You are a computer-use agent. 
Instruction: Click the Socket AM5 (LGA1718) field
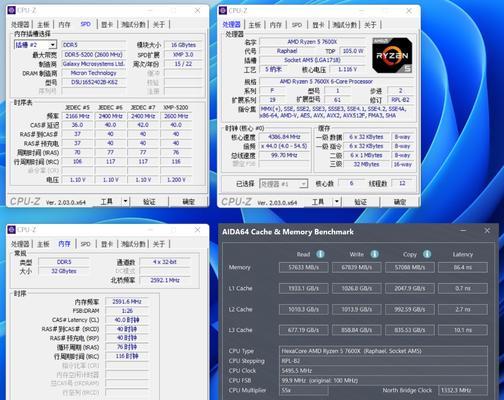[x=312, y=60]
